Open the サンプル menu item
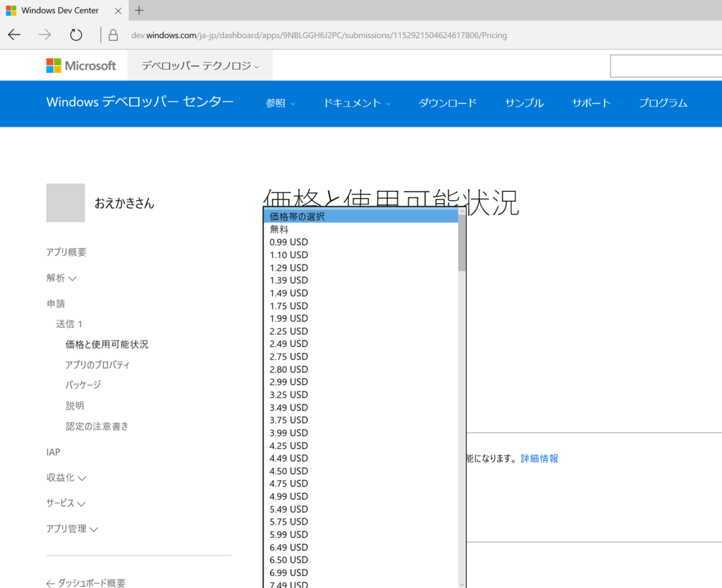722x588 pixels. click(x=524, y=103)
